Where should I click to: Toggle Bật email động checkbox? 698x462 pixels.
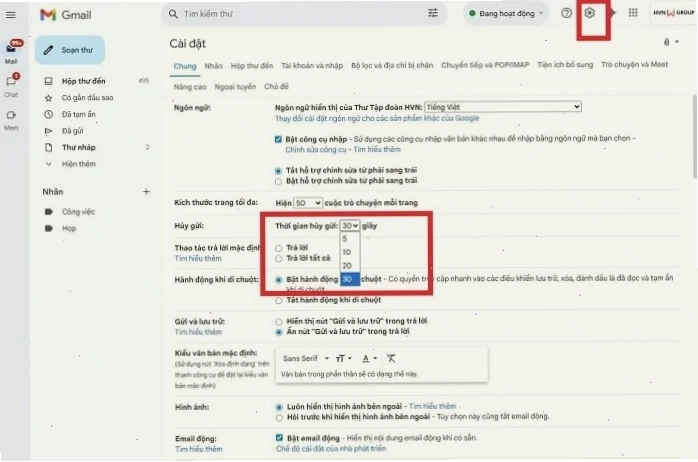pos(279,438)
